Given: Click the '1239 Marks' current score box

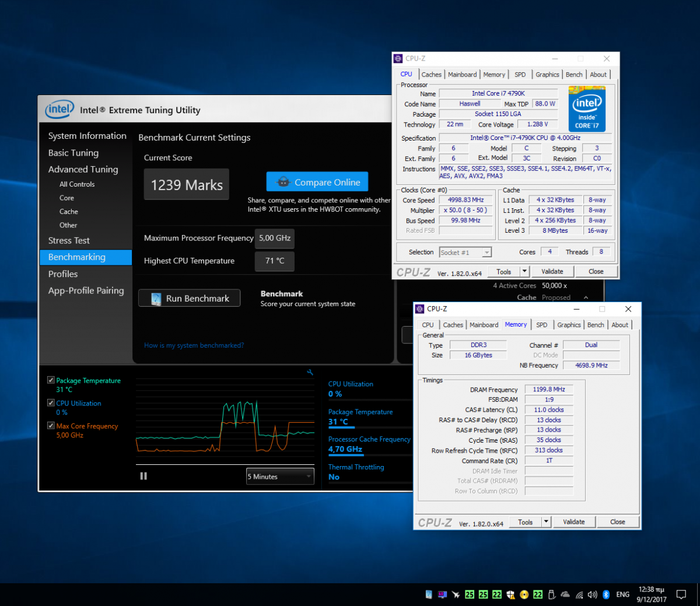Looking at the screenshot, I should pos(187,184).
